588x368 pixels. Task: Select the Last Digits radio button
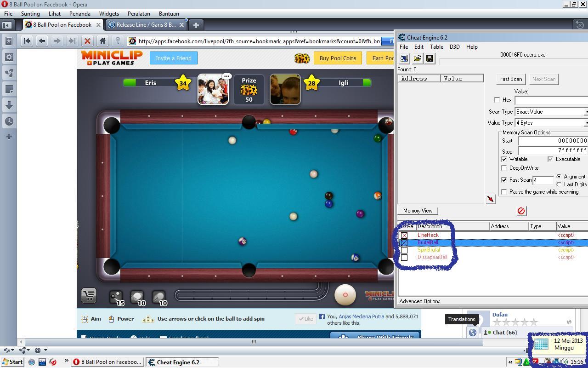[x=559, y=184]
